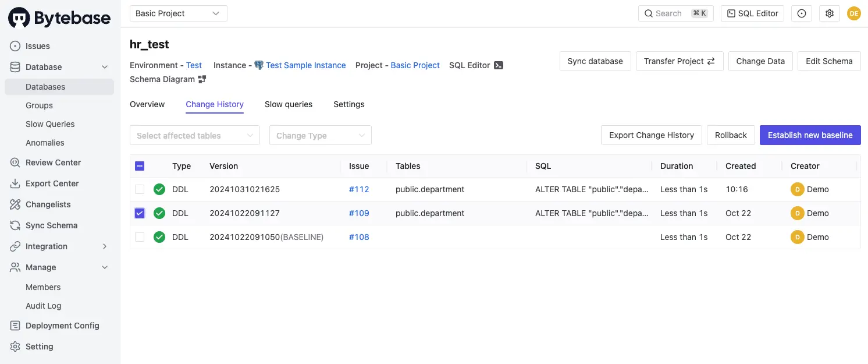Image resolution: width=868 pixels, height=364 pixels.
Task: Switch to the Slow queries tab
Action: 289,104
